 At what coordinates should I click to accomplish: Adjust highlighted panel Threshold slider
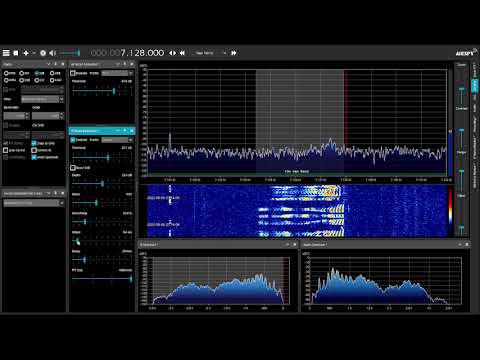(x=102, y=157)
